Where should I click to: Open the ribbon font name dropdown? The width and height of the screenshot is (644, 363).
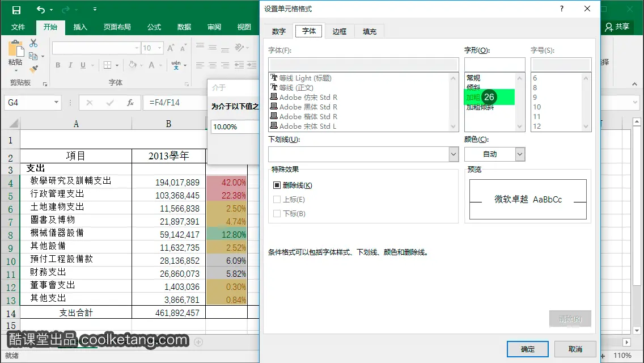(137, 48)
